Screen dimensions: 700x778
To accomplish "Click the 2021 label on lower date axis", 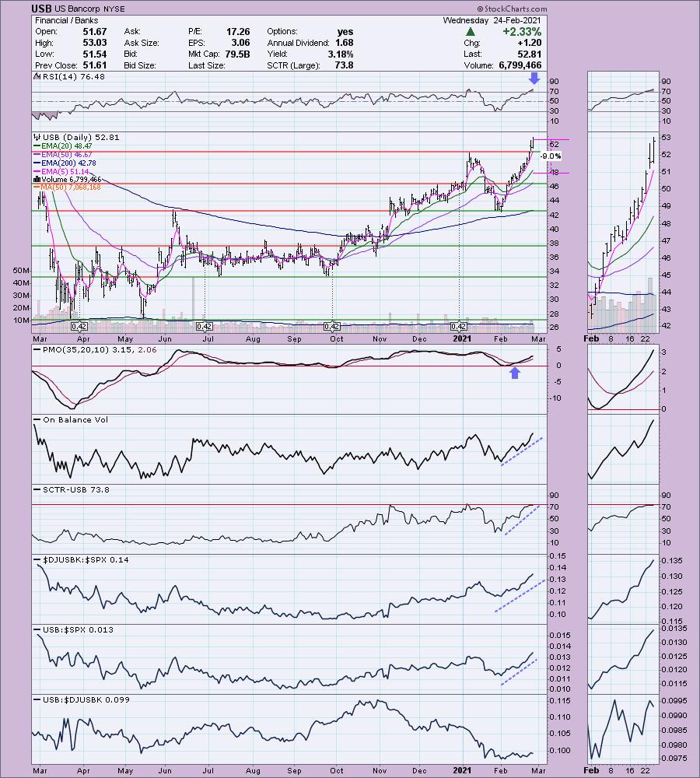I will coord(462,770).
